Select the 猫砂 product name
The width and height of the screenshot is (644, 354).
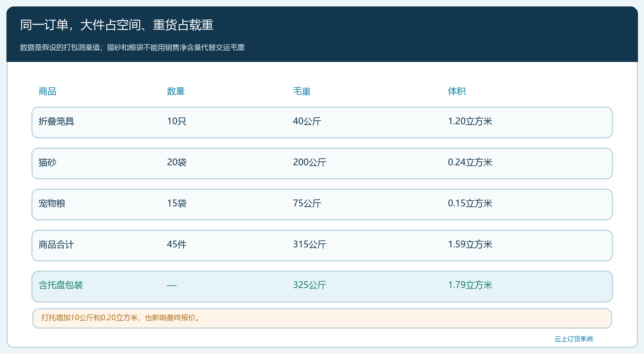[x=47, y=163]
